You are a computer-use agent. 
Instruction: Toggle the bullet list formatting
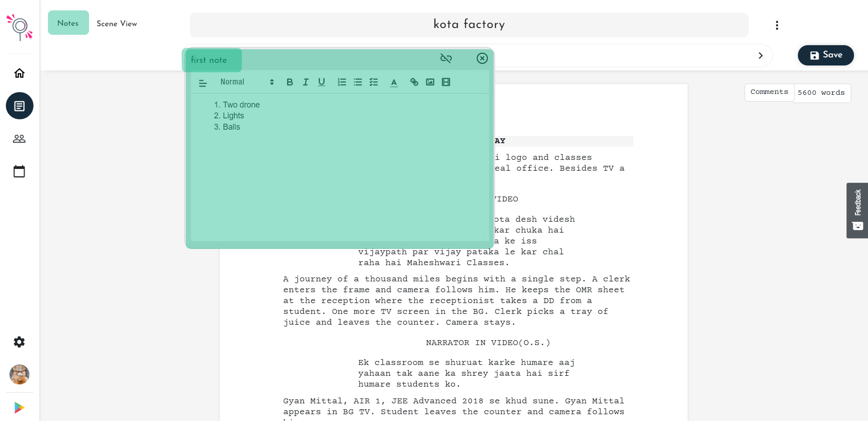358,82
